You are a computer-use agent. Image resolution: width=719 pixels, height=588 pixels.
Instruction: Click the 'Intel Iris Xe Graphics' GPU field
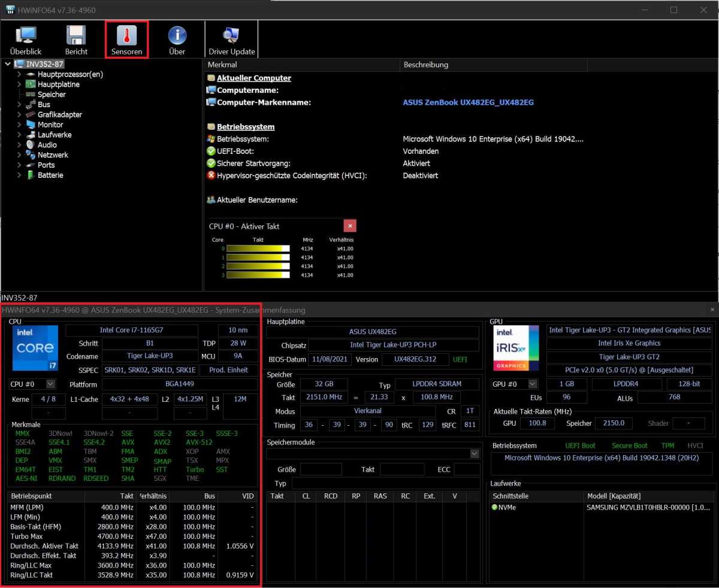click(629, 343)
